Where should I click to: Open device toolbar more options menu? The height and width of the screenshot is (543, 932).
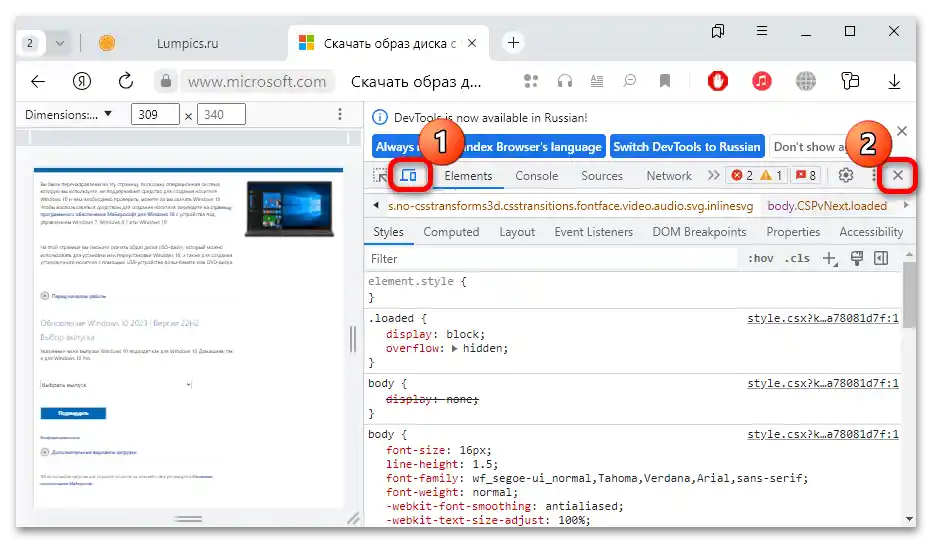coord(339,114)
